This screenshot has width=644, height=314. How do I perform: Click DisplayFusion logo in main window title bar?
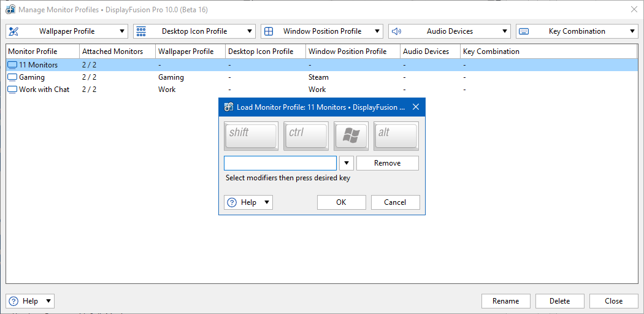(x=10, y=9)
